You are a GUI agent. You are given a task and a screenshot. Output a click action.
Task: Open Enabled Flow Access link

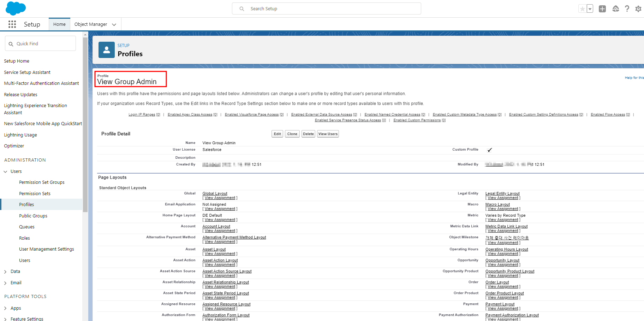(610, 115)
